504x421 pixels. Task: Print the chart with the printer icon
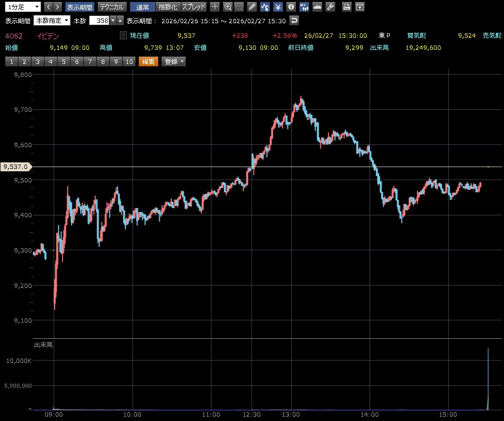[346, 7]
